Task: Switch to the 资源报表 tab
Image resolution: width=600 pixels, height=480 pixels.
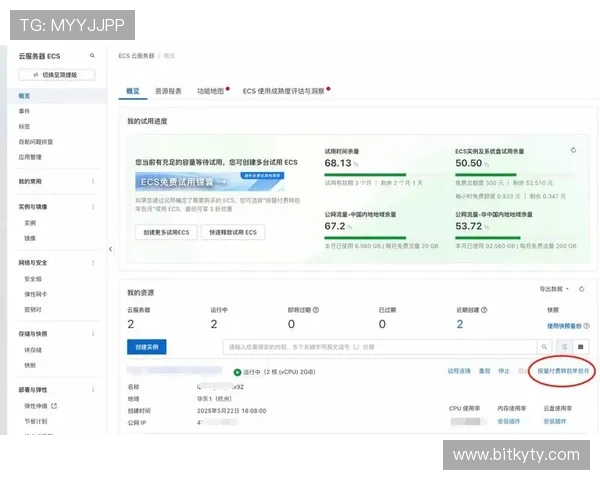Action: point(168,91)
